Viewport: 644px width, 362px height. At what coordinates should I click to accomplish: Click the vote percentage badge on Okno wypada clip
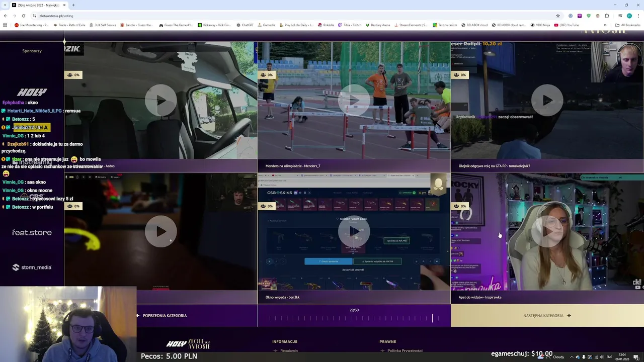tap(267, 206)
